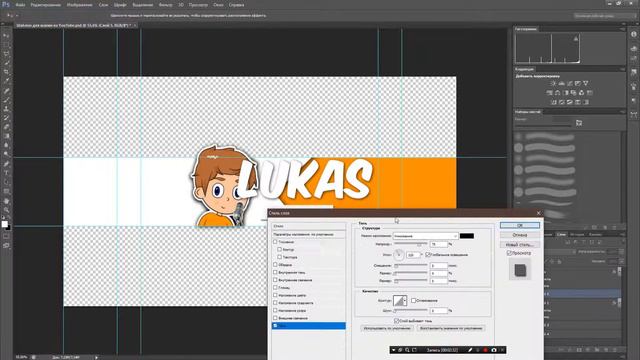Click the shadow angle dial

399,255
